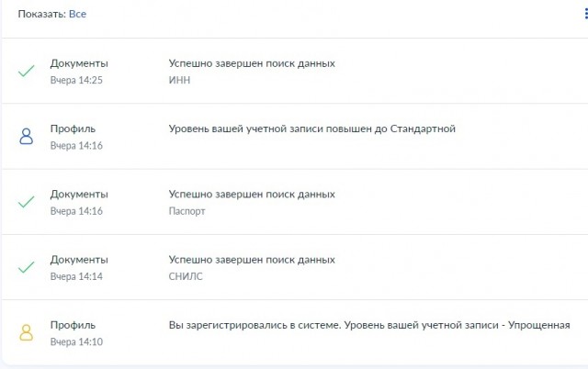The image size is (588, 369).
Task: Select the Документы label at 14:25
Action: [x=79, y=63]
